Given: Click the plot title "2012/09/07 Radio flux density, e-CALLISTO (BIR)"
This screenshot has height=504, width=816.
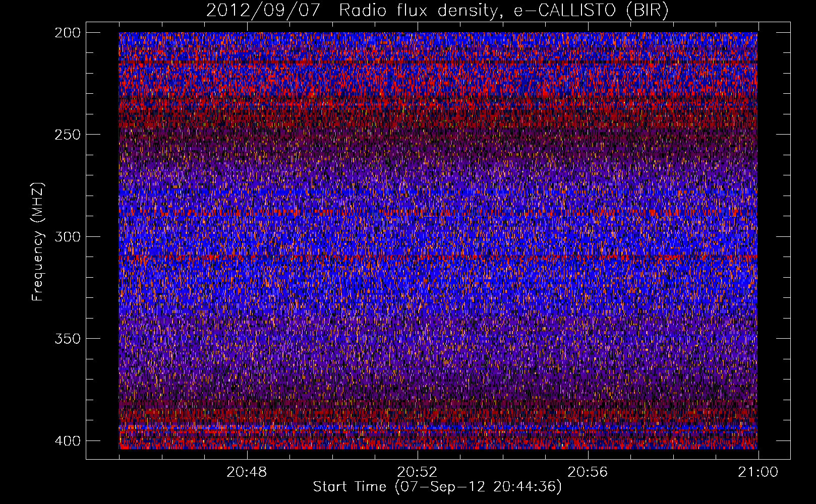Looking at the screenshot, I should 437,10.
